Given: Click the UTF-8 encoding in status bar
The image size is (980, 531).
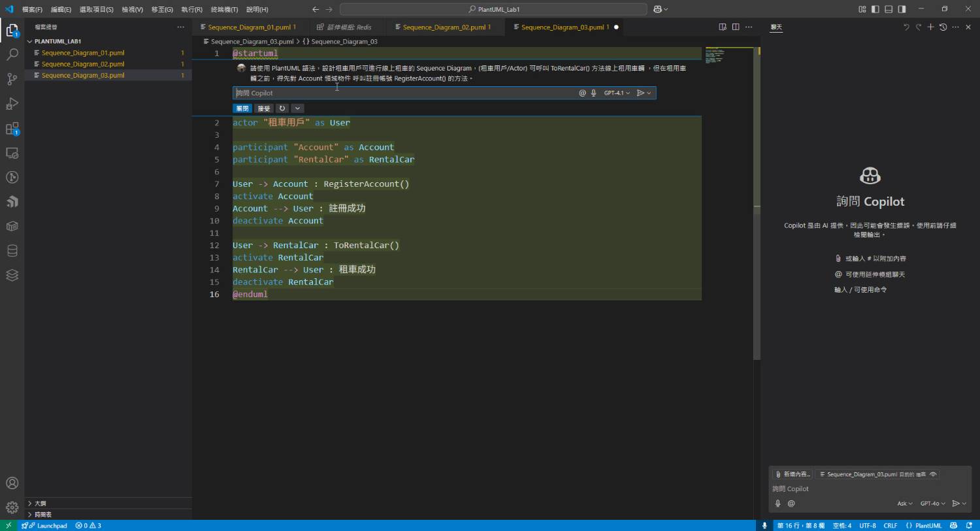Looking at the screenshot, I should tap(867, 525).
